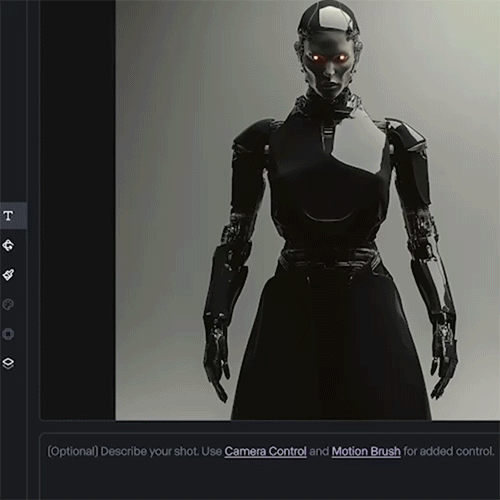Select the Motion Brush tool icon
Image resolution: width=500 pixels, height=500 pixels.
[x=8, y=274]
